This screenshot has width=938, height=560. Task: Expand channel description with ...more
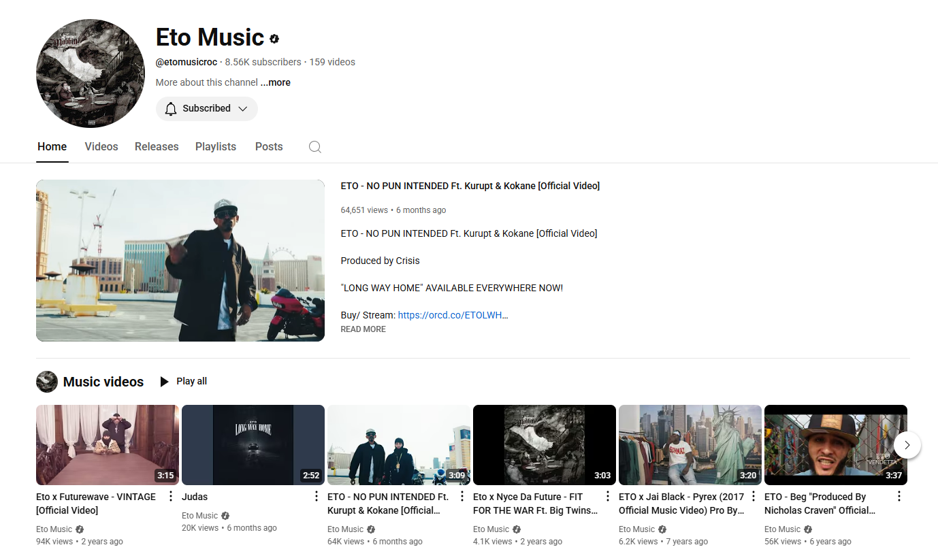276,82
